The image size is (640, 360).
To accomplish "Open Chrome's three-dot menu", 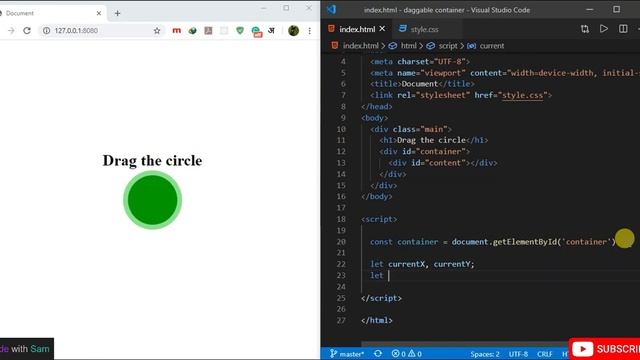I will (x=309, y=31).
